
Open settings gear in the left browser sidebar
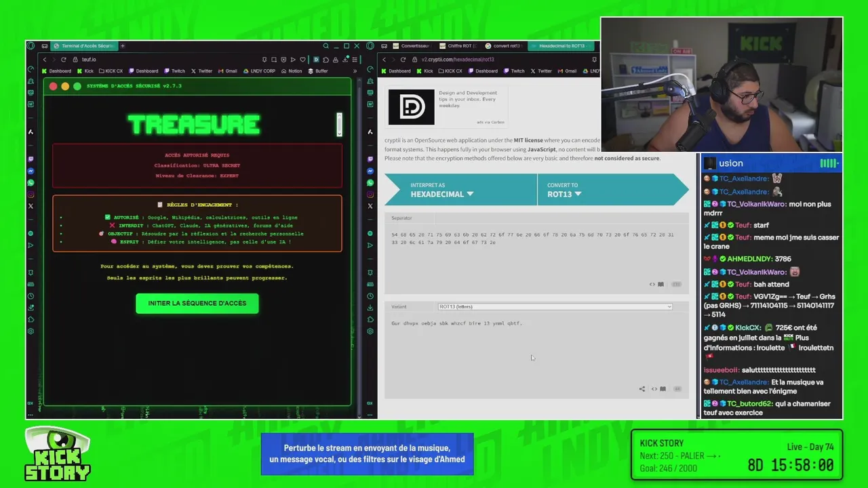point(31,331)
